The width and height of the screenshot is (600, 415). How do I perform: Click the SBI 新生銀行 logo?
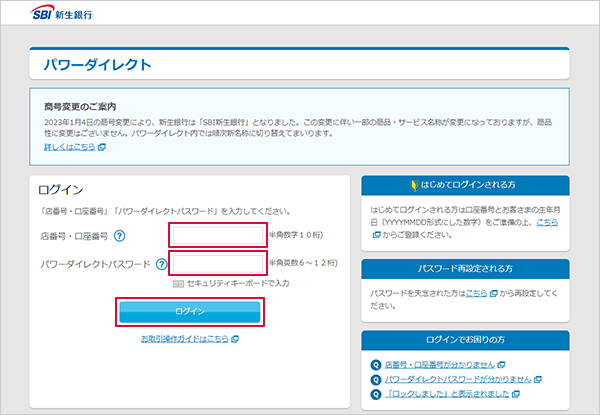point(61,13)
